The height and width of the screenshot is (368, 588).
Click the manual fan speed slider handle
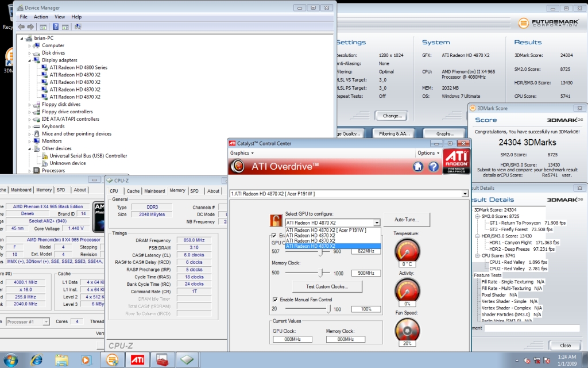coord(329,309)
